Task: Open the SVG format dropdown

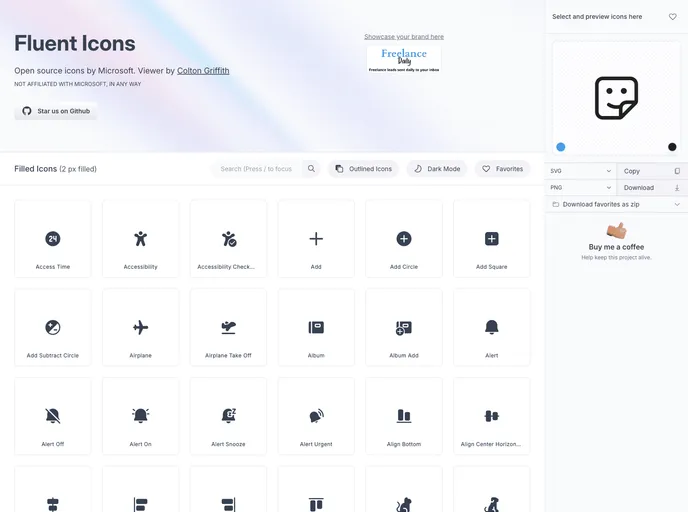Action: (580, 171)
